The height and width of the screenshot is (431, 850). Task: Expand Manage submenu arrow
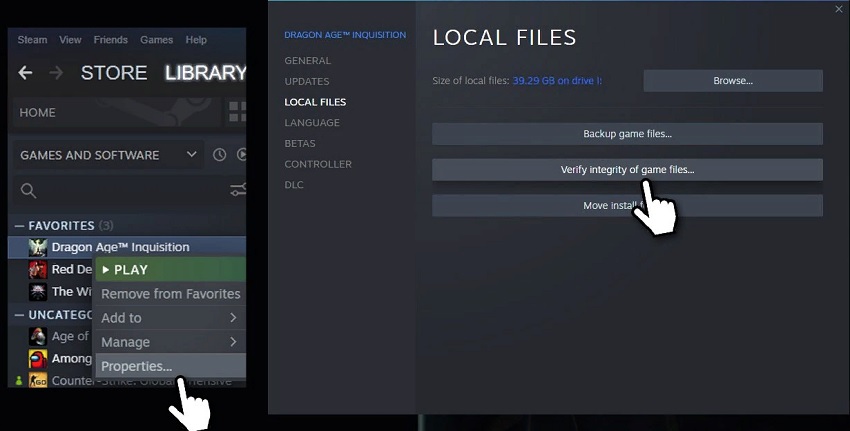(233, 342)
